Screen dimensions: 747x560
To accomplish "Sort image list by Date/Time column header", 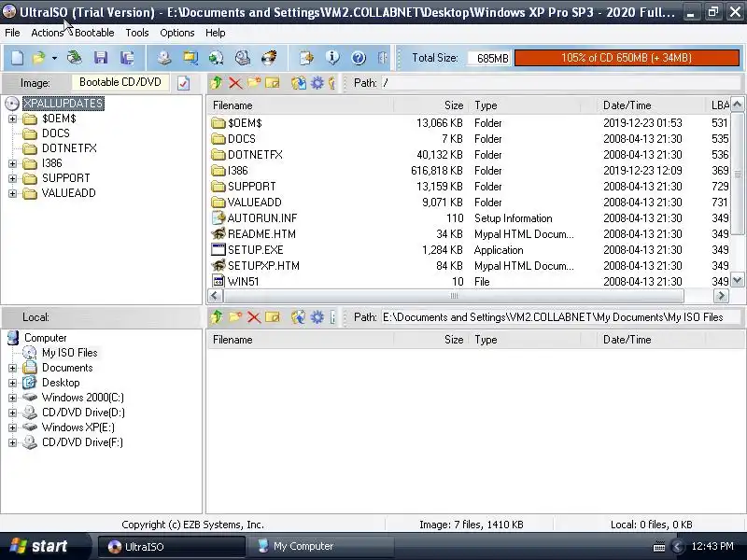I will click(x=651, y=105).
